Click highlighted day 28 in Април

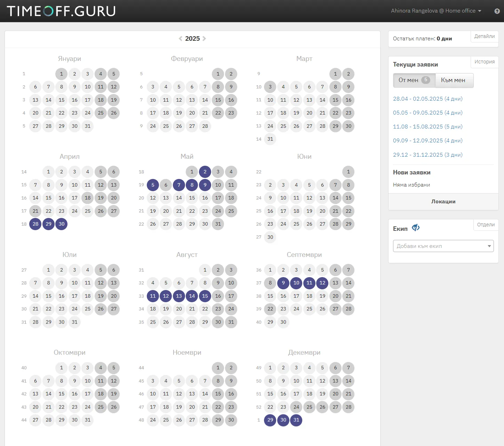[x=35, y=224]
